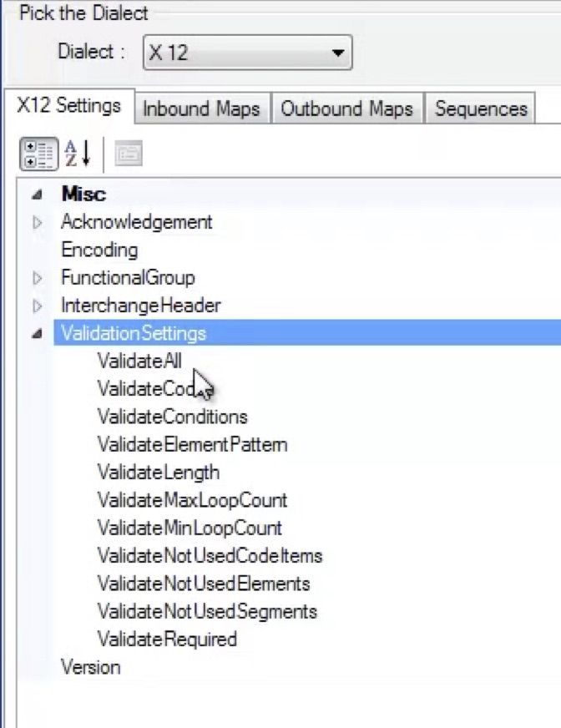Choose the ValidateRequired property
561x728 pixels.
(167, 640)
